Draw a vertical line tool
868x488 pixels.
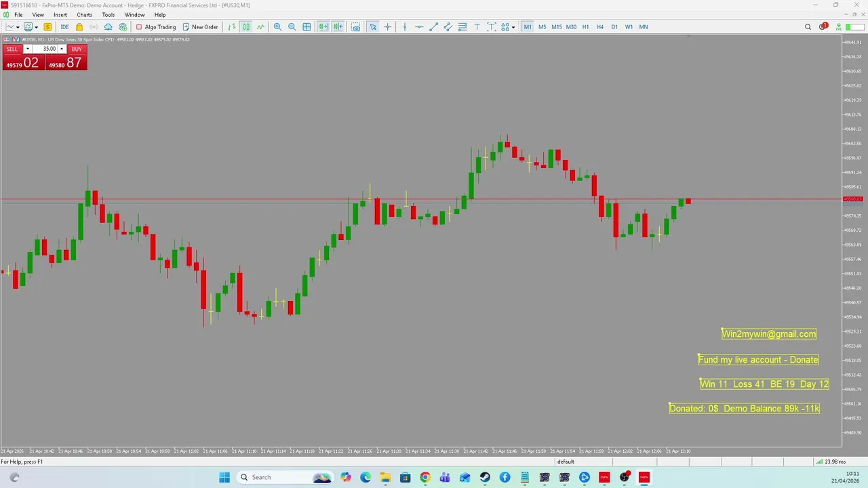[405, 27]
